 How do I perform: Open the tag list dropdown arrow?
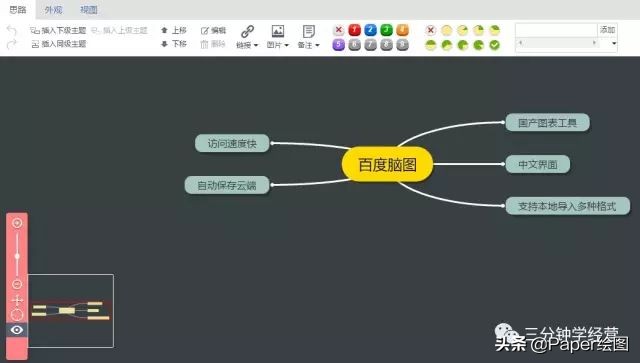click(613, 43)
